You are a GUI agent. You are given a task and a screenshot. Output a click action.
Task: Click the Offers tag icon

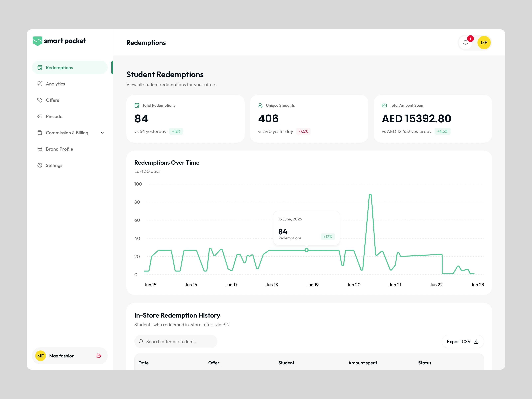tap(40, 100)
